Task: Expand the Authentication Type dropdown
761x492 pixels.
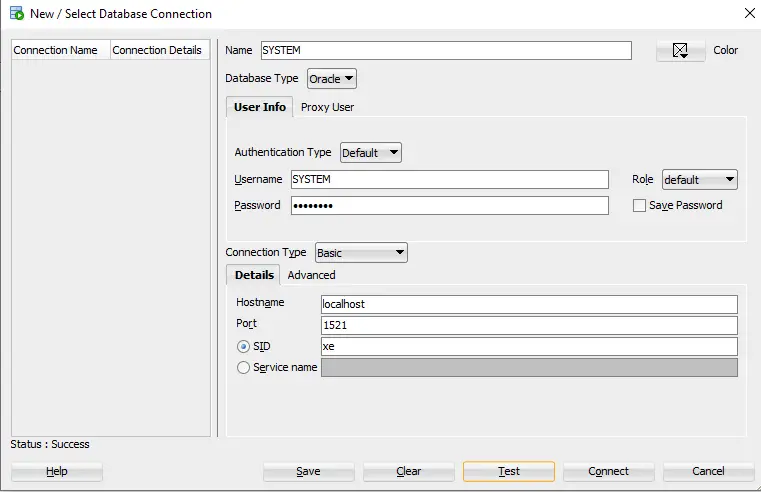Action: pyautogui.click(x=371, y=153)
